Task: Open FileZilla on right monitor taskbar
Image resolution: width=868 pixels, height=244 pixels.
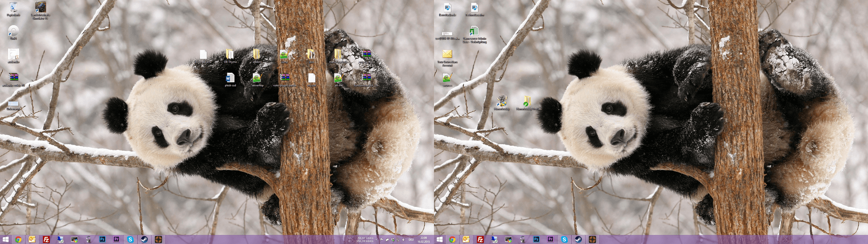Action: 480,239
